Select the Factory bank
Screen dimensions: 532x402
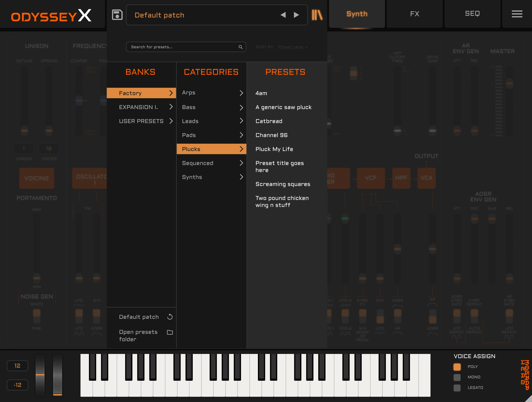click(x=141, y=93)
